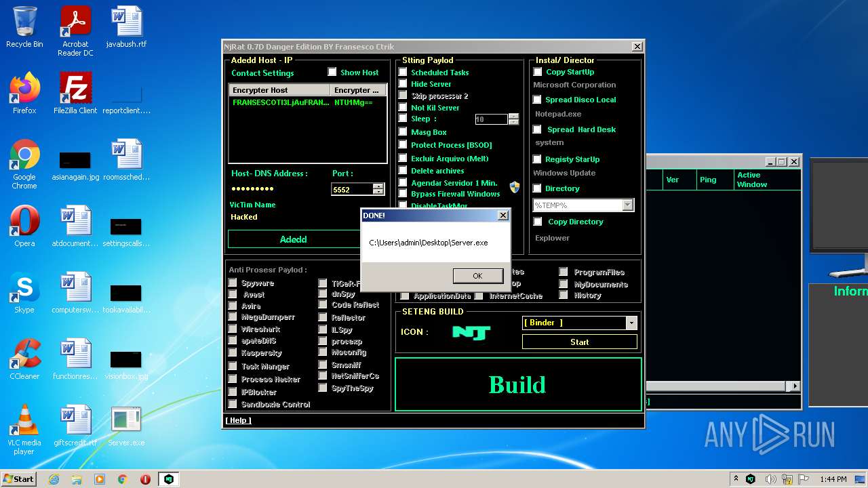The width and height of the screenshot is (868, 488).
Task: Click the Adedd button
Action: click(294, 239)
